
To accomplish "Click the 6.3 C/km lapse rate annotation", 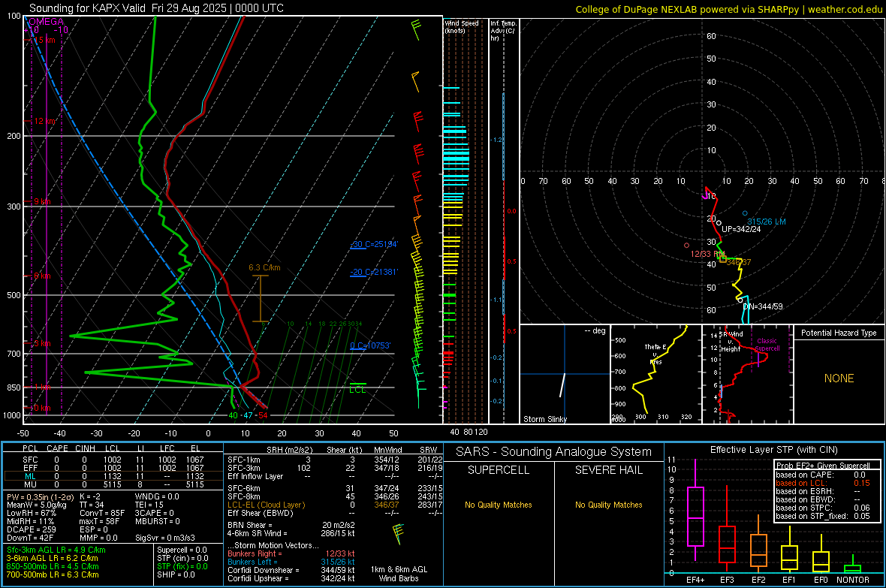I will point(264,267).
